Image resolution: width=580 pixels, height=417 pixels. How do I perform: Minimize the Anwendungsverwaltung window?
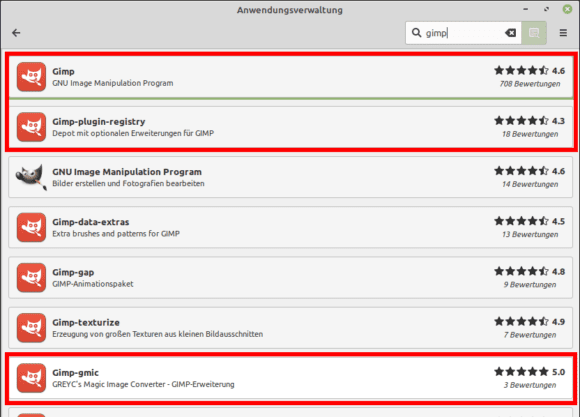pyautogui.click(x=525, y=9)
